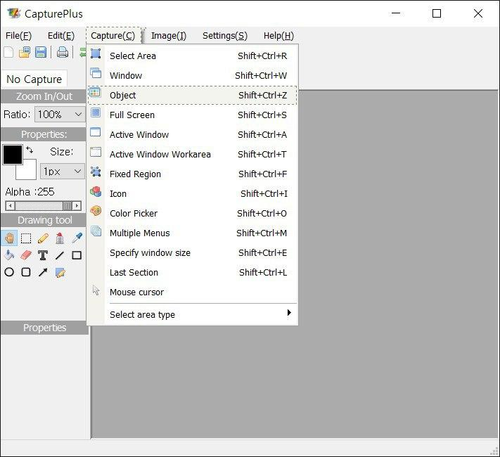Screen dimensions: 500x457
Task: Click the Multiple Menus menu icon
Action: (96, 231)
